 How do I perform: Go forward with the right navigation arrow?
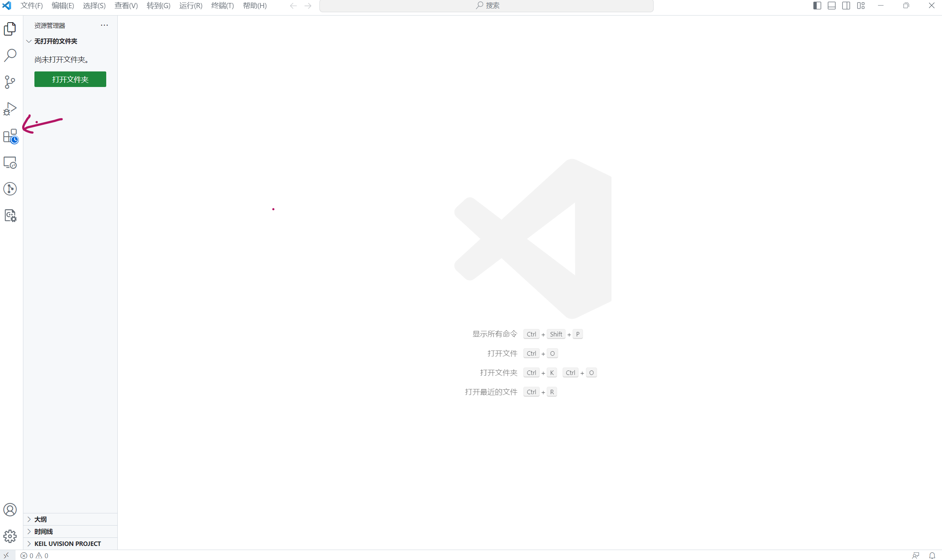coord(308,6)
